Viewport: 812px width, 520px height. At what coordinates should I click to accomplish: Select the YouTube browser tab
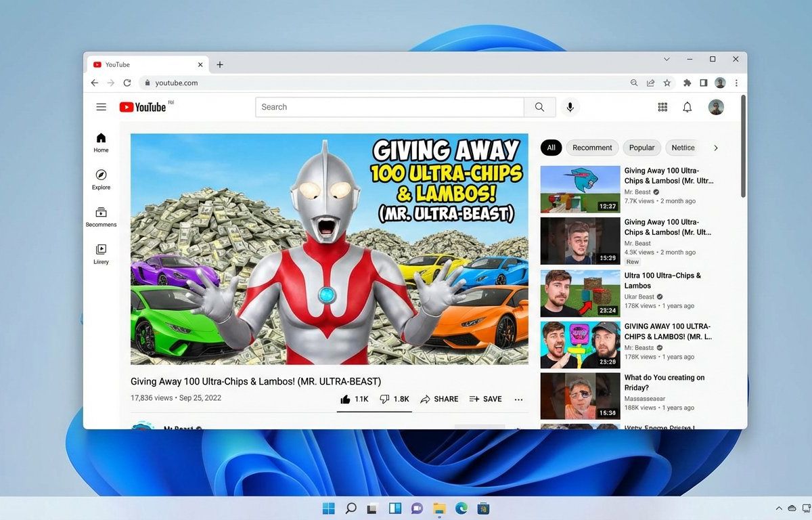tap(148, 65)
